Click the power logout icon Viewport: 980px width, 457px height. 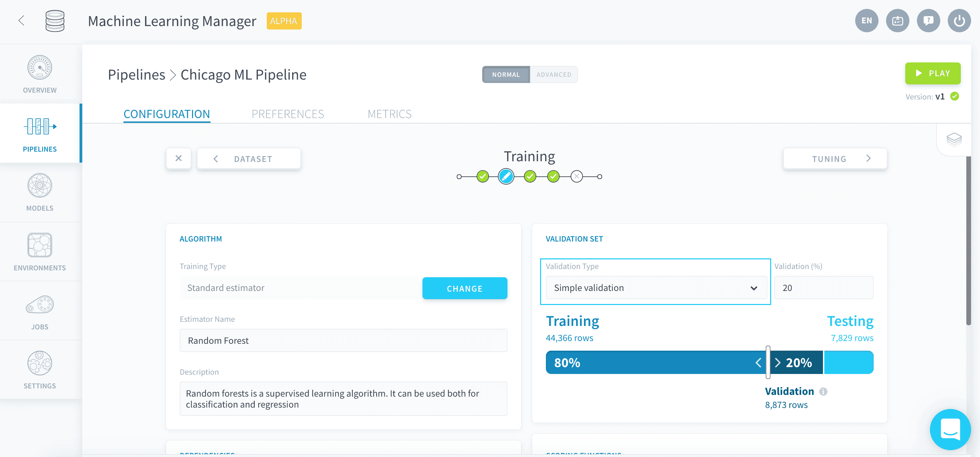click(959, 21)
